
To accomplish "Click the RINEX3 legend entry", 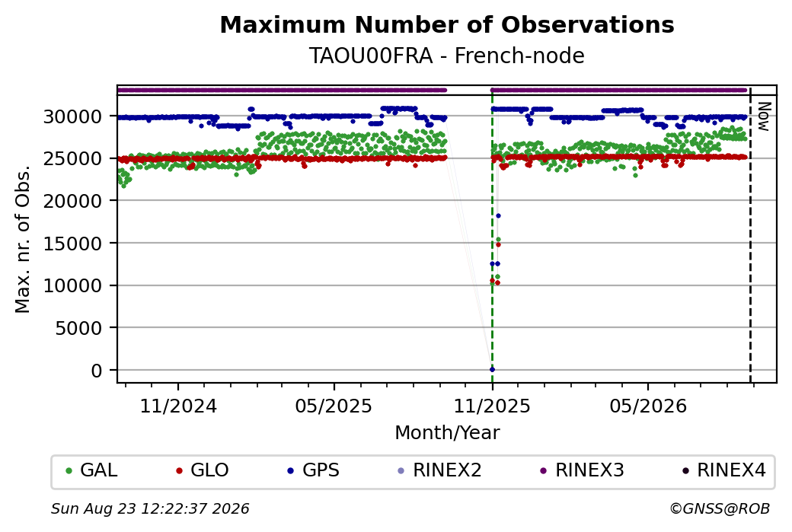I will coord(583,470).
